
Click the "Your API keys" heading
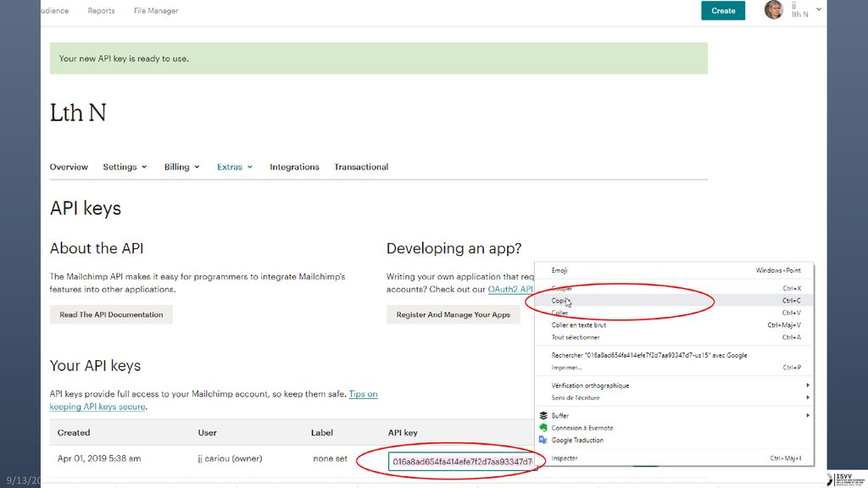tap(95, 366)
